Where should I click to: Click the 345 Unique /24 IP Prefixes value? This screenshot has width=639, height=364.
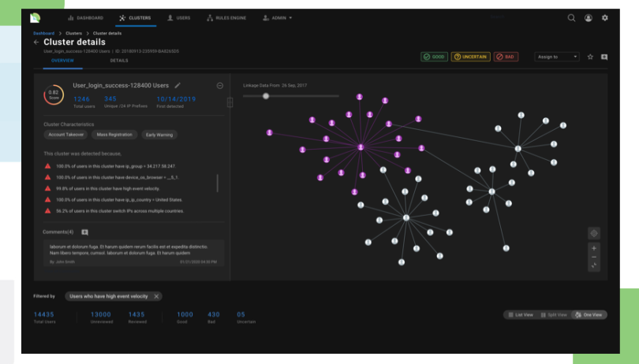(110, 99)
